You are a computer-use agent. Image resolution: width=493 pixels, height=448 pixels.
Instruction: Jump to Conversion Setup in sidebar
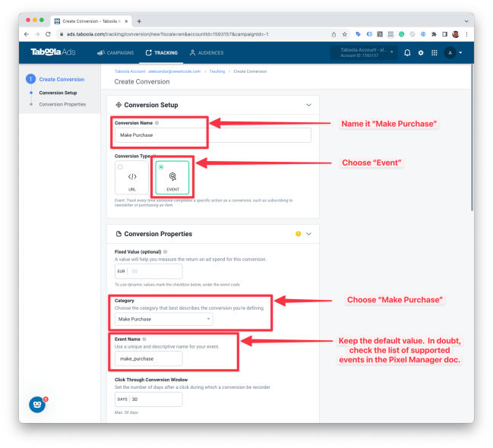58,93
